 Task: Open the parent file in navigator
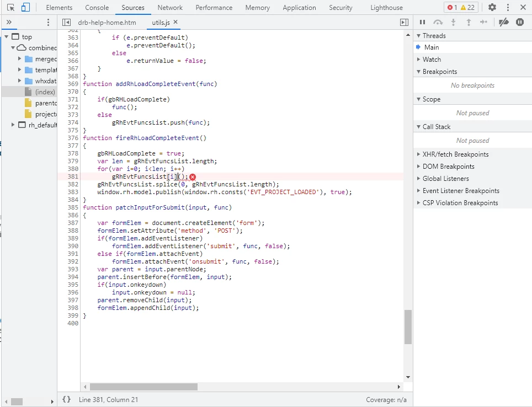[x=41, y=103]
